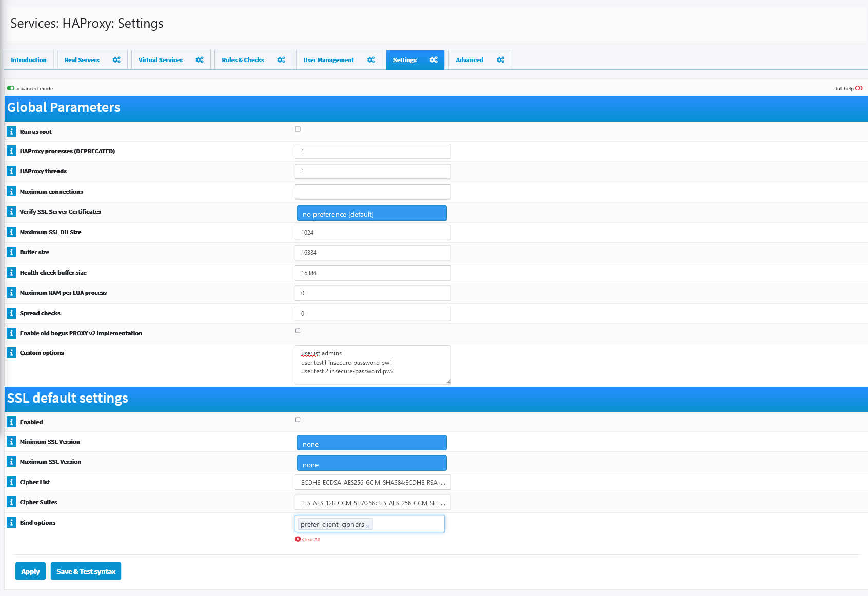Viewport: 868px width, 596px height.
Task: Click info icon for Maximum SSL Version
Action: 11,462
